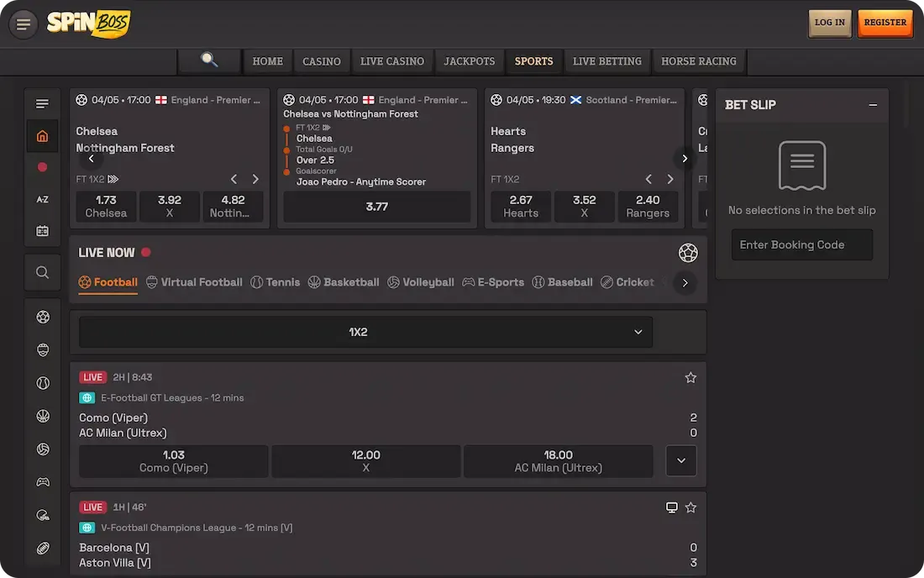The image size is (924, 578).
Task: Next market arrow on Hearts vs Rangers card
Action: [670, 179]
